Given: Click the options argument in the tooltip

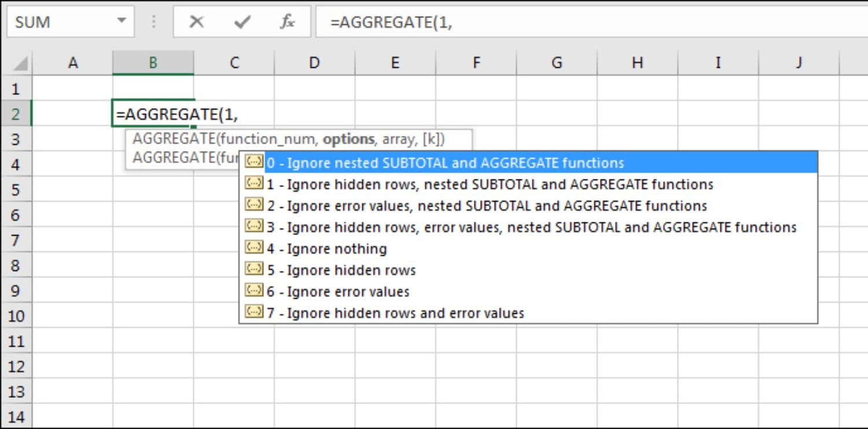Looking at the screenshot, I should point(348,139).
